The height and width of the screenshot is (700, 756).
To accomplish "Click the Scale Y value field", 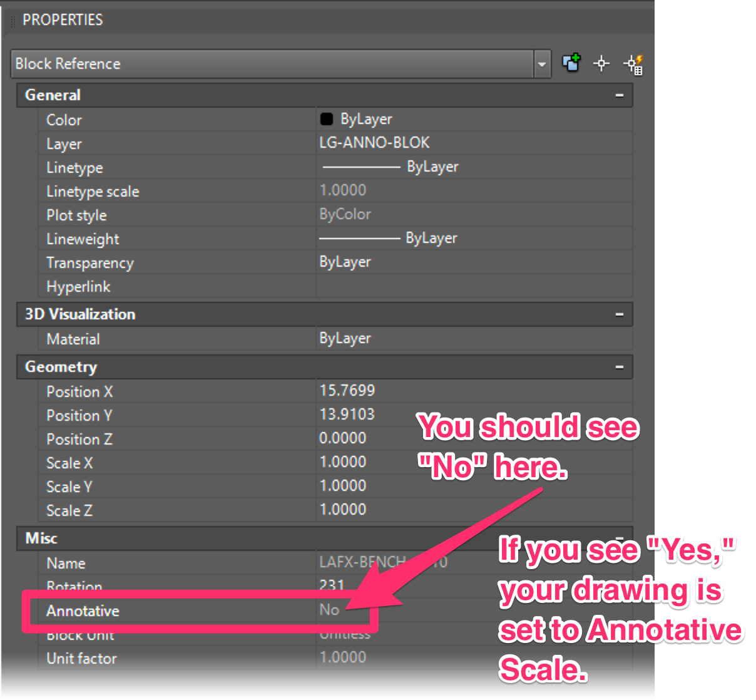I will pyautogui.click(x=474, y=486).
